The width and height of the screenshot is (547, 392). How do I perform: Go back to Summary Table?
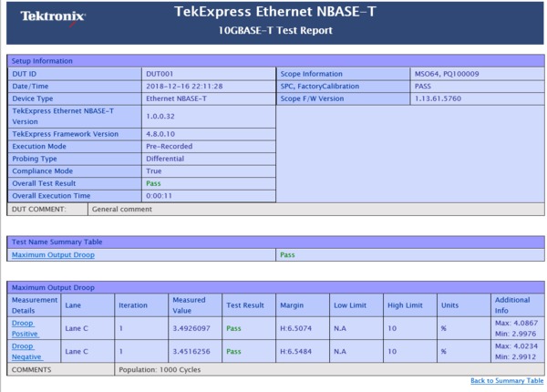click(506, 380)
